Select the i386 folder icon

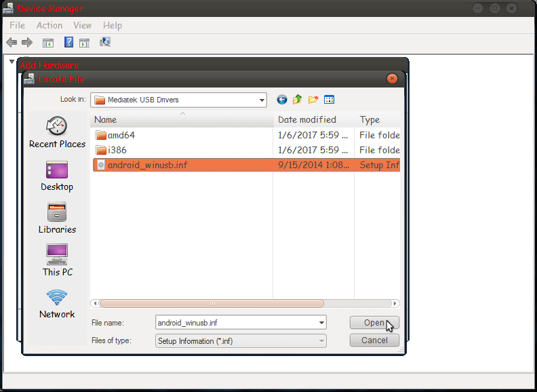(101, 150)
